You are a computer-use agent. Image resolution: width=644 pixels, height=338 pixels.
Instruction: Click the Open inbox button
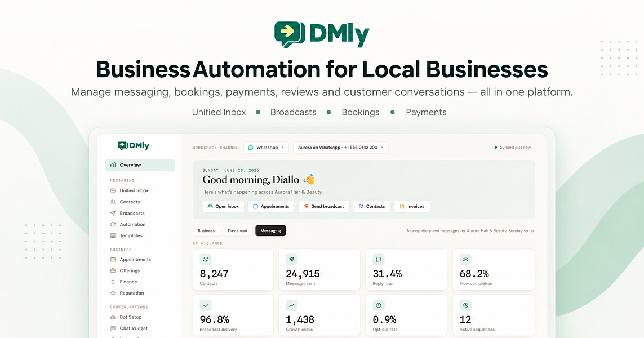click(224, 206)
